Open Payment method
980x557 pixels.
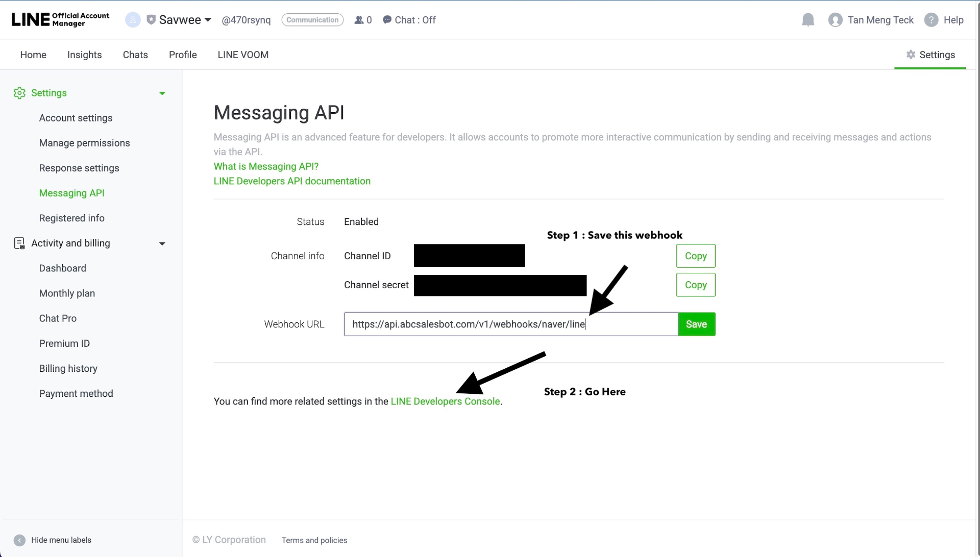[x=76, y=393]
